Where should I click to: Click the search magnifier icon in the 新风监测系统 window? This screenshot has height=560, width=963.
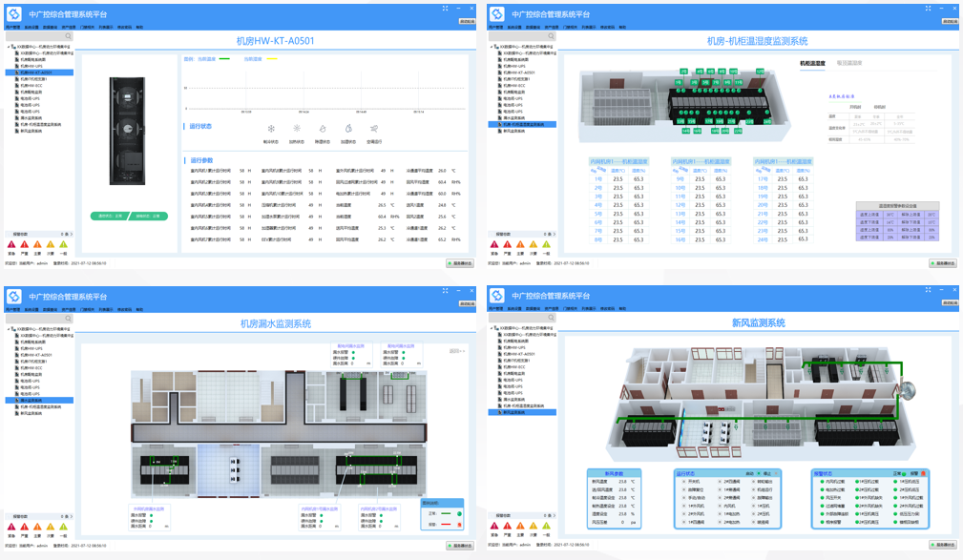[551, 318]
